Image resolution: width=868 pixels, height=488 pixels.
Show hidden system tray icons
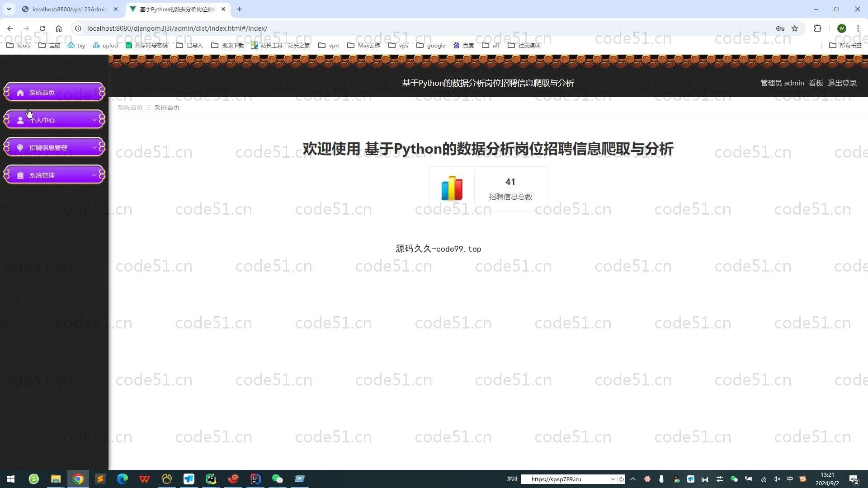coord(633,479)
